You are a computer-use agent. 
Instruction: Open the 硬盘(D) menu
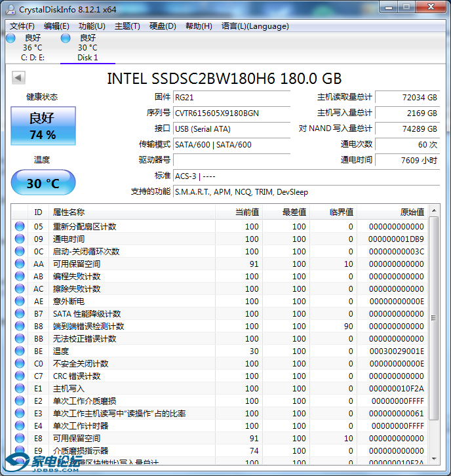coord(163,26)
